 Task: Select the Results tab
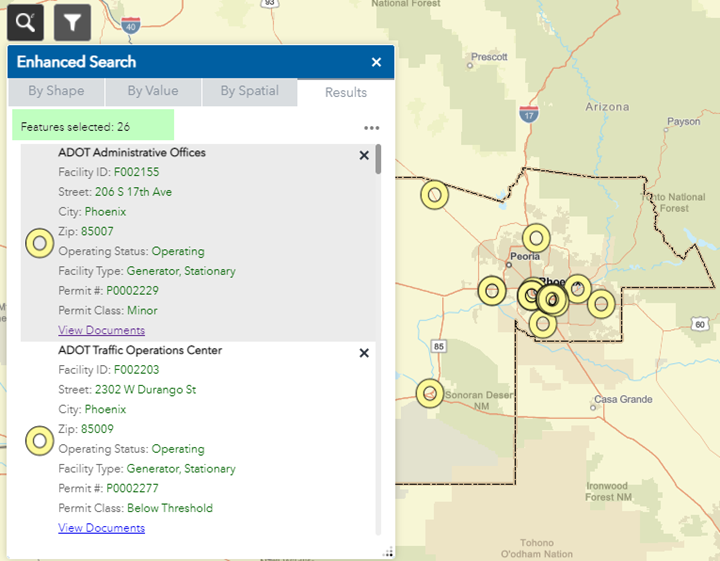coord(346,92)
